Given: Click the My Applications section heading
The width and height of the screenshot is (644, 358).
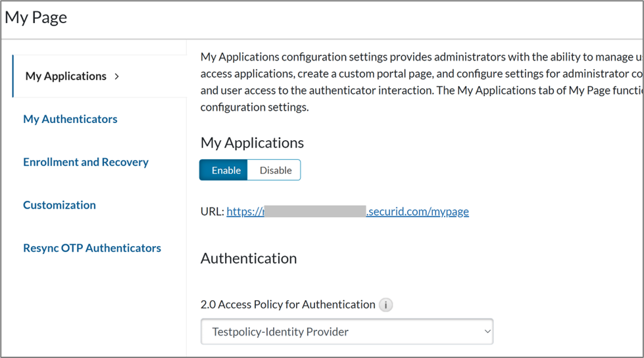Looking at the screenshot, I should [252, 143].
